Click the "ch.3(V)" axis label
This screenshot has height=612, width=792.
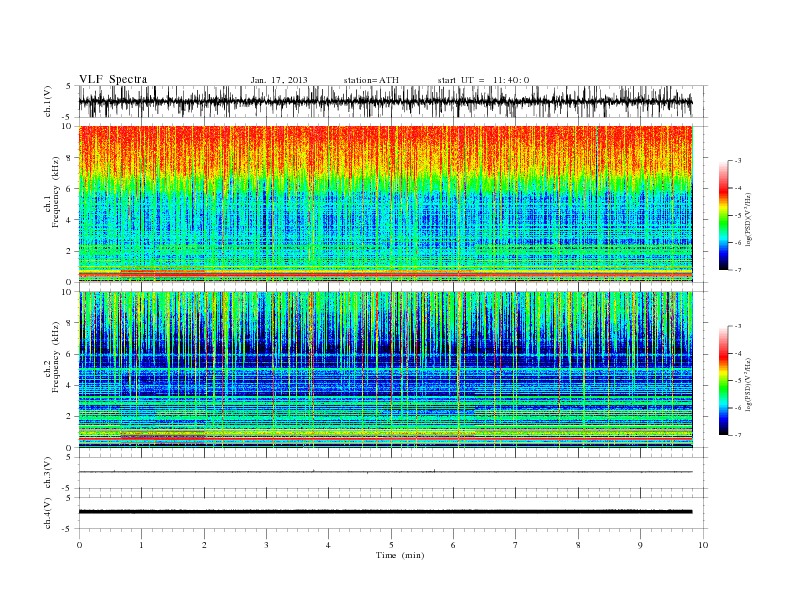(x=48, y=473)
